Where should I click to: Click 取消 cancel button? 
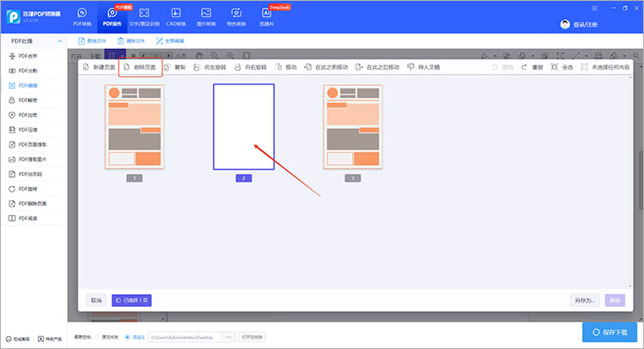95,300
